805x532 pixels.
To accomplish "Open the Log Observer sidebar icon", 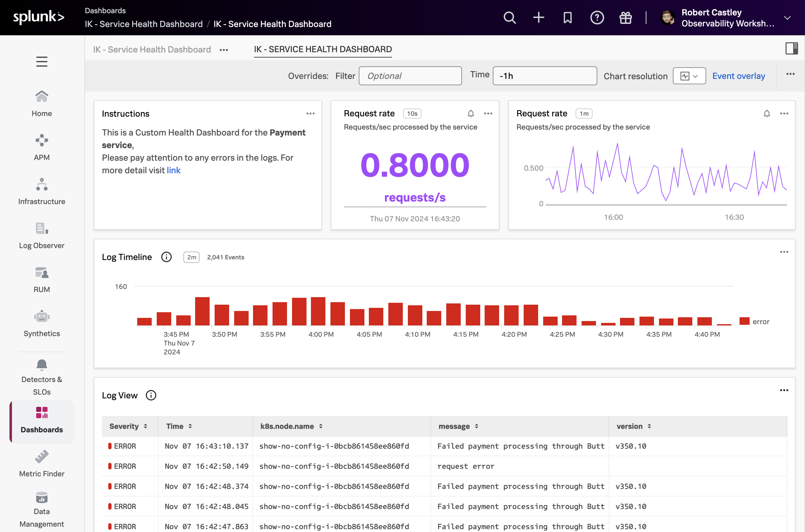I will (42, 228).
